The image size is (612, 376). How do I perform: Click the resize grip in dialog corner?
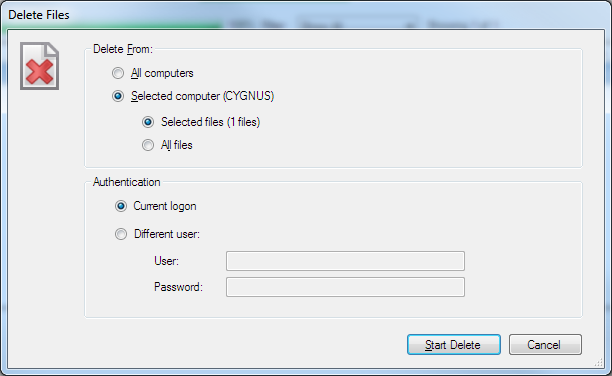click(599, 363)
